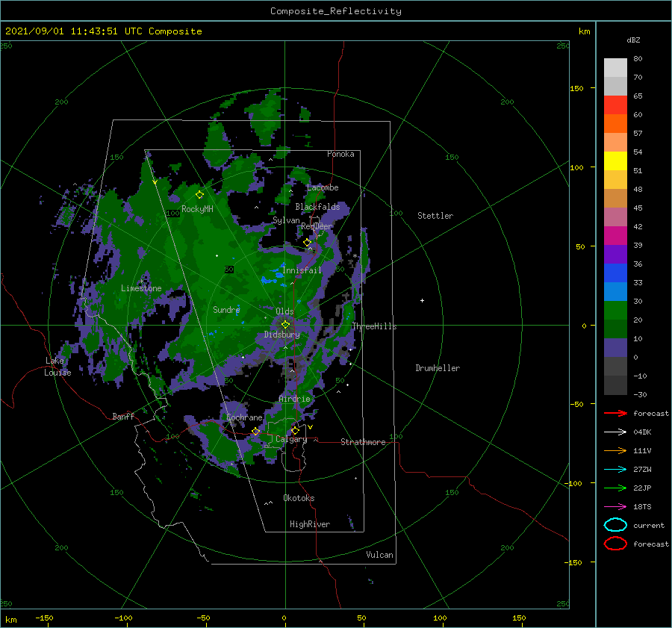Click the Lake Louise label
Image resolution: width=672 pixels, height=628 pixels.
tap(57, 367)
